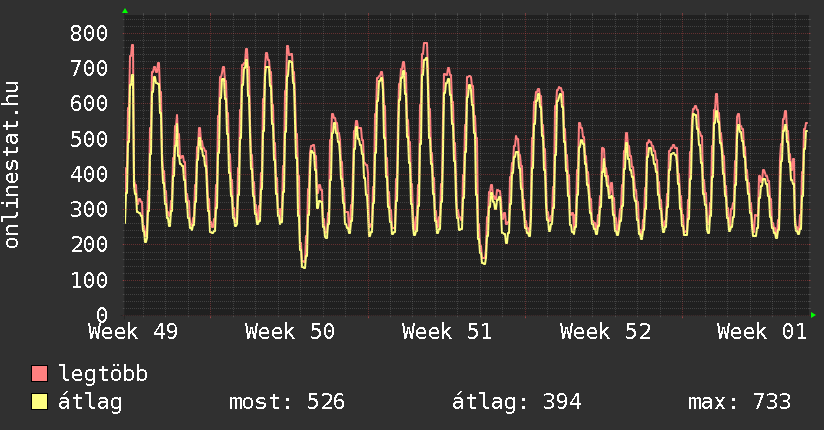Click the green arrow at x-axis end

point(813,315)
